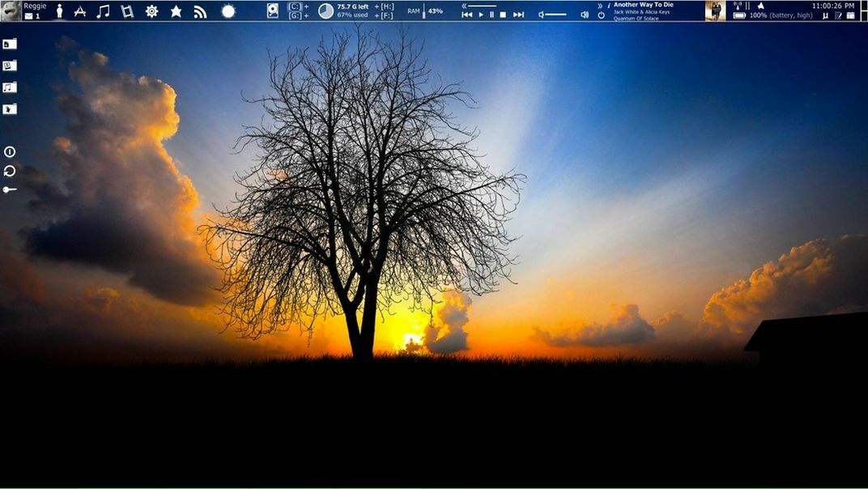Screen dimensions: 868x489
Task: Click the 'Another Way To Die' song title
Action: [643, 5]
